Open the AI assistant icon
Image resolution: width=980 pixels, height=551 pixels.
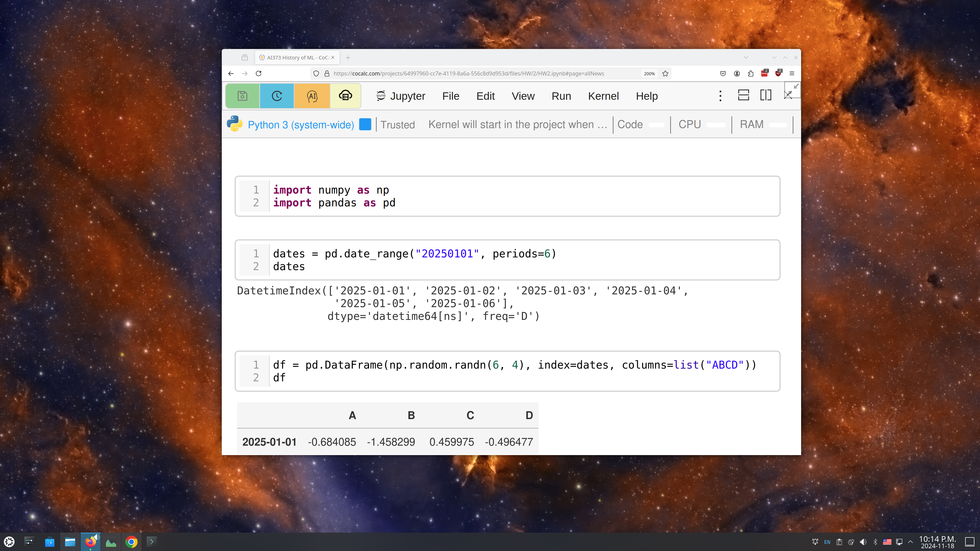(x=312, y=96)
